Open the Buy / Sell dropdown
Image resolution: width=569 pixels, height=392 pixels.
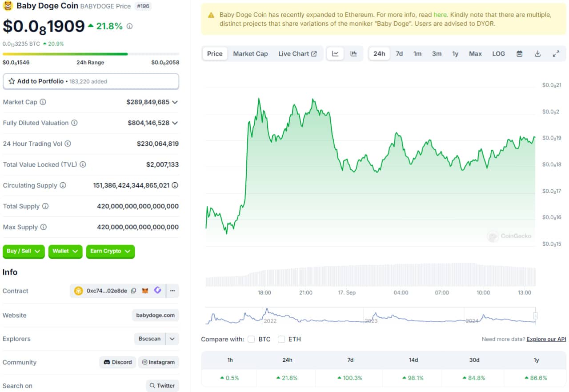pos(24,251)
